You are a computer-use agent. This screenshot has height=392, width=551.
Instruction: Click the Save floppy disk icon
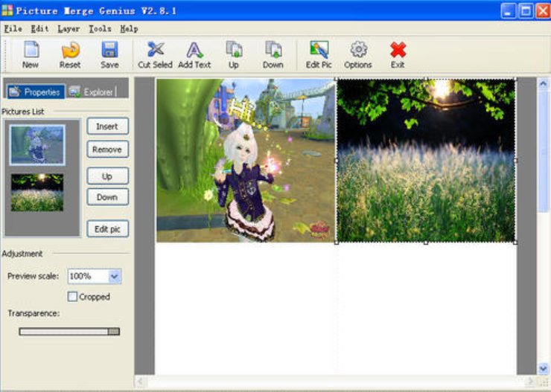[x=109, y=50]
